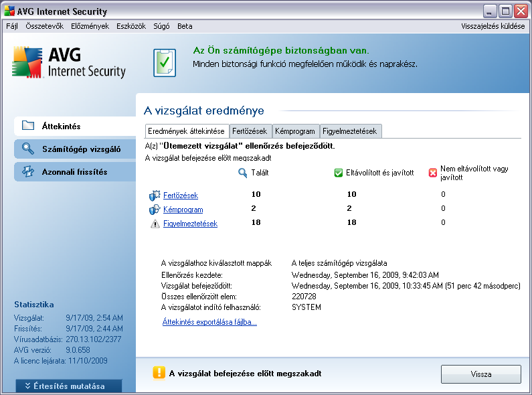Screen dimensions: 532x395
Task: Open the Beta menu
Action: 185,26
